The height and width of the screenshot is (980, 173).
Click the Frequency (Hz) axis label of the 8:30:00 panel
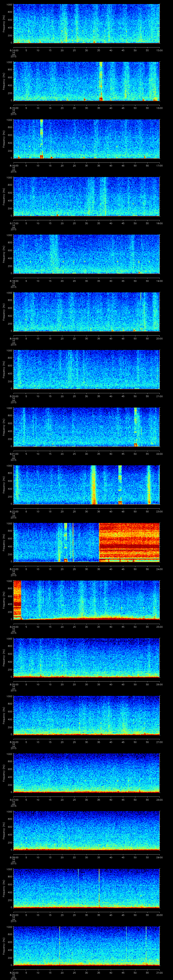coord(4,947)
